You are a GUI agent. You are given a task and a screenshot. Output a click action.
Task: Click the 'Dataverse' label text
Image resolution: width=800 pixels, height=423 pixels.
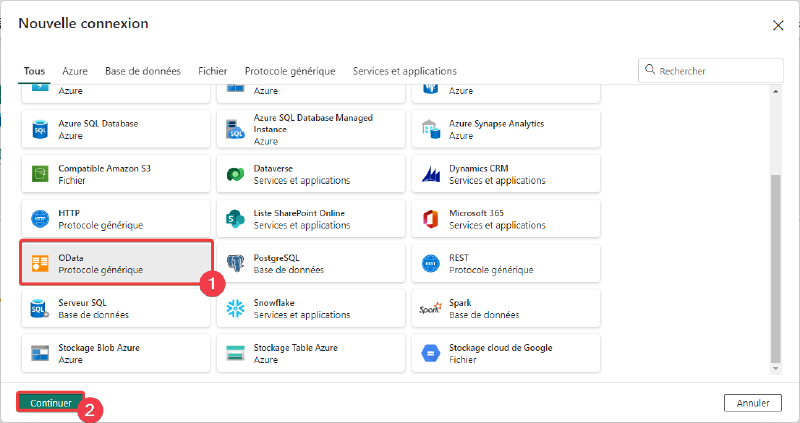(273, 168)
